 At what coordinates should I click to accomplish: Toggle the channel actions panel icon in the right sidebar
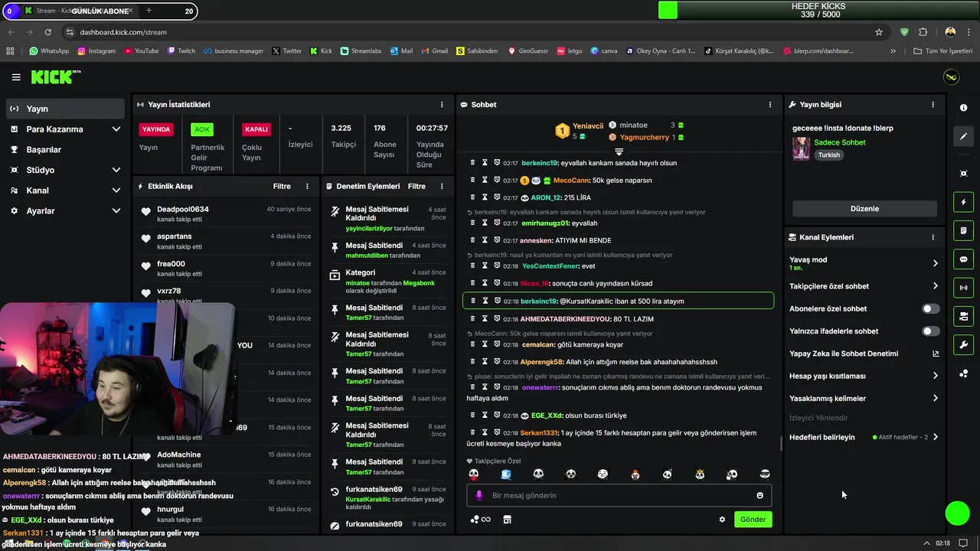(x=963, y=316)
